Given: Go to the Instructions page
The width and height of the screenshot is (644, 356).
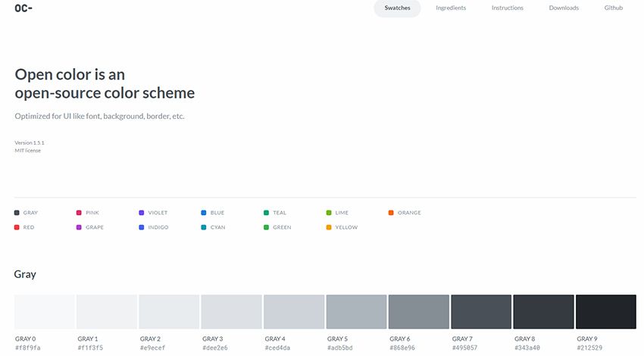Looking at the screenshot, I should point(507,8).
